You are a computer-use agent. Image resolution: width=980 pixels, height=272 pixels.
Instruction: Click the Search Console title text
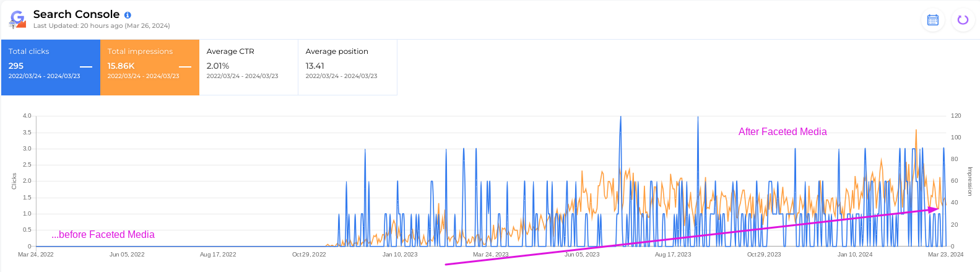(76, 14)
